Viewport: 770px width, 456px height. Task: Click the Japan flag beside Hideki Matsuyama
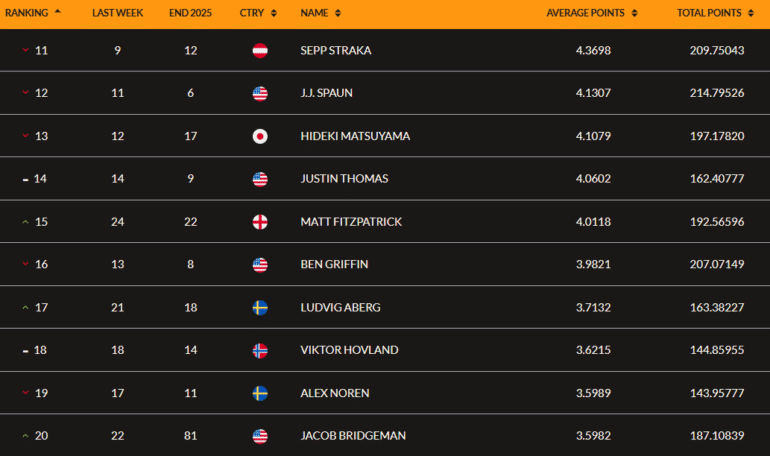[260, 136]
